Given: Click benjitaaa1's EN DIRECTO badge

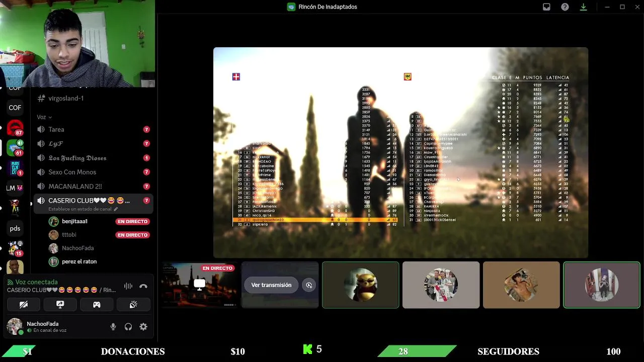Looking at the screenshot, I should pyautogui.click(x=133, y=221).
